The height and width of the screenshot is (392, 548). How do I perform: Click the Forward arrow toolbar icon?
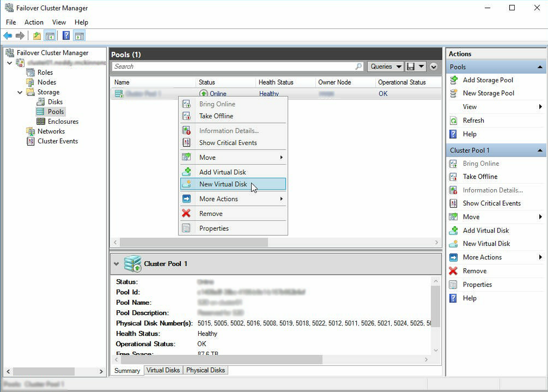click(x=20, y=36)
